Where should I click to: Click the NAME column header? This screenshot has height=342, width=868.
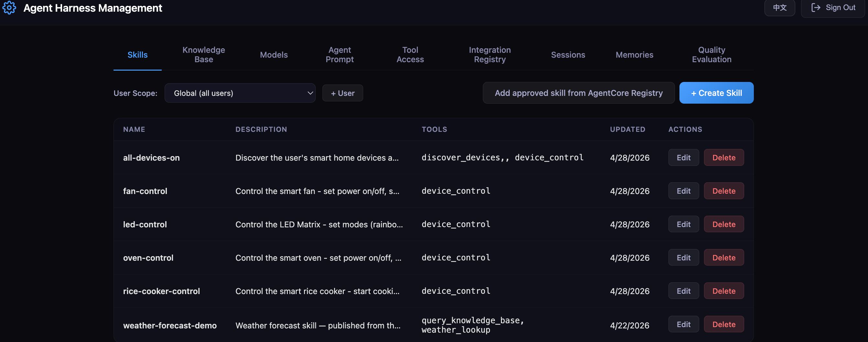134,129
